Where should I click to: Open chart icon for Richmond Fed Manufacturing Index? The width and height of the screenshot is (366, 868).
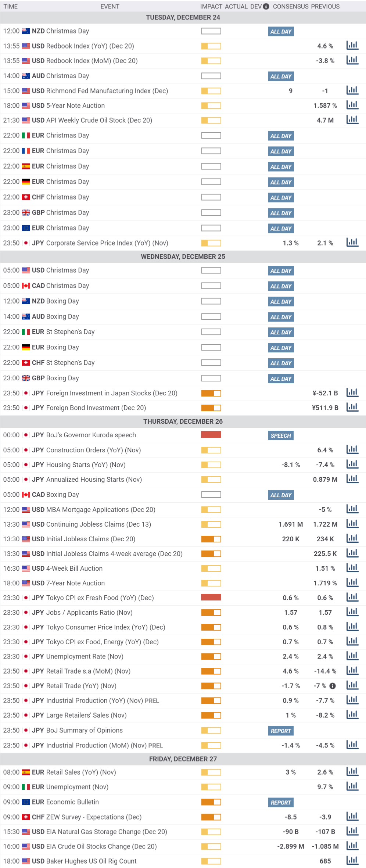point(352,90)
